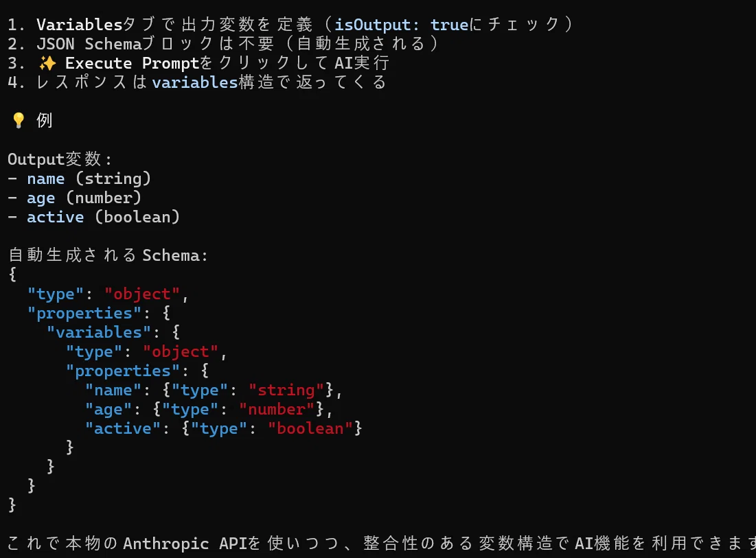Click the blue variables word in step 4
Viewport: 756px width, 558px height.
point(195,82)
